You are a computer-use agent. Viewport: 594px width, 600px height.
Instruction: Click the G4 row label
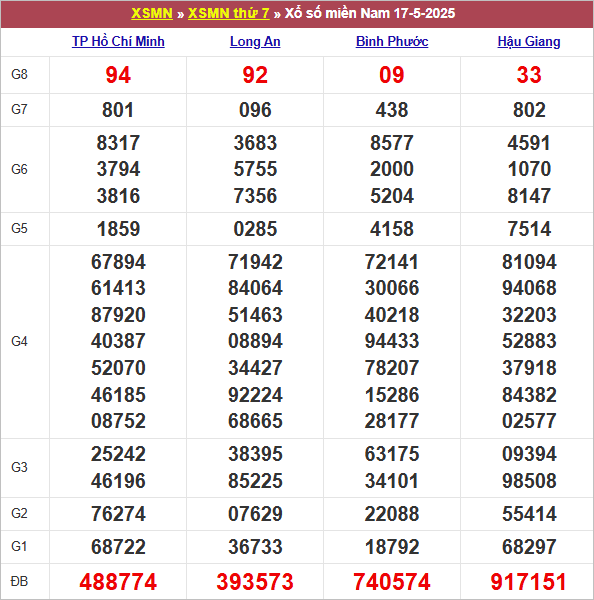[20, 341]
